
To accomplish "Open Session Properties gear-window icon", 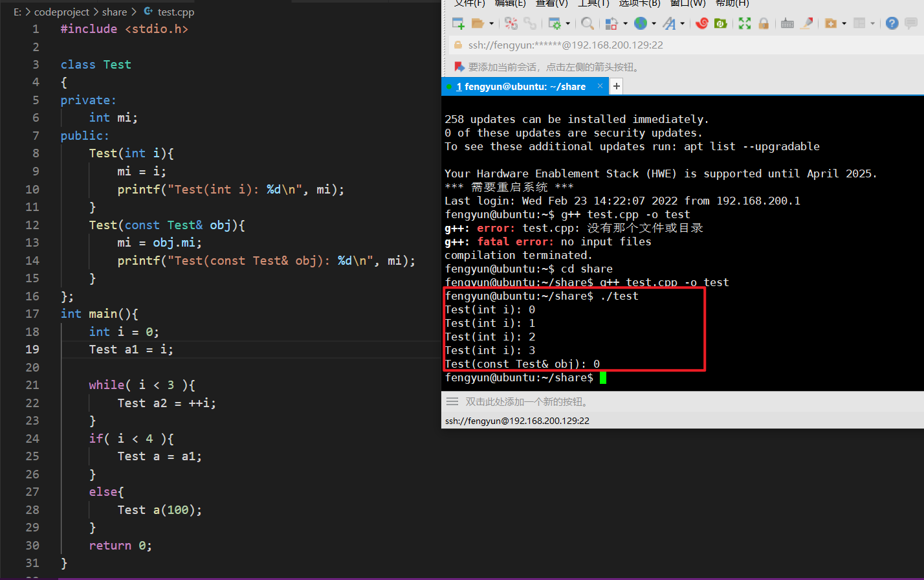I will (x=555, y=23).
